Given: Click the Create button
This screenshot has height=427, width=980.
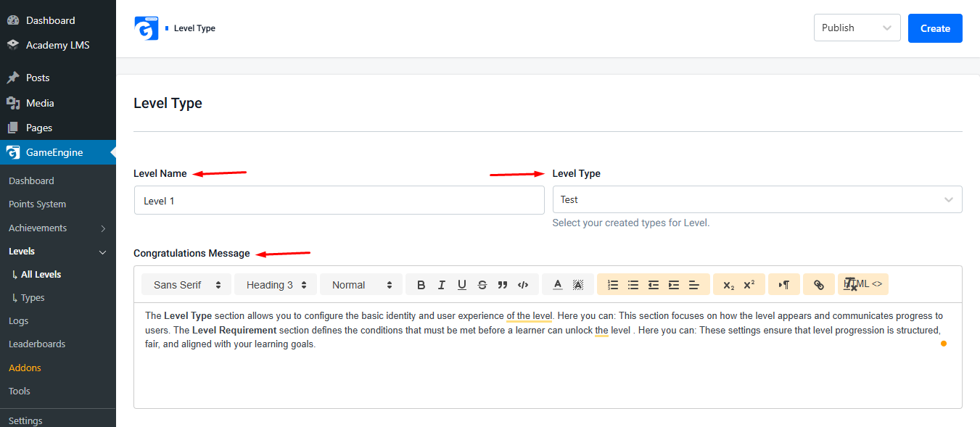Looking at the screenshot, I should [935, 28].
